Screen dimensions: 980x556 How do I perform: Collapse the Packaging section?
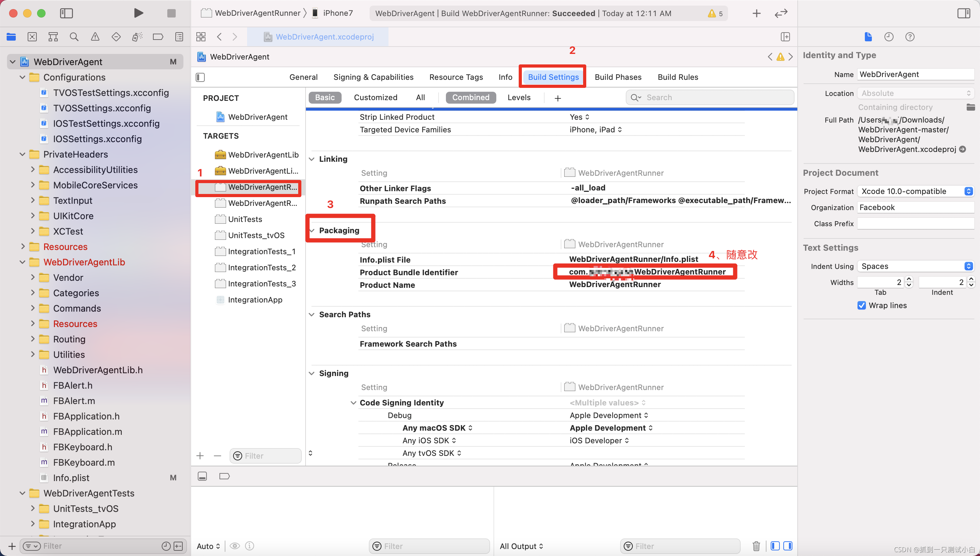coord(312,230)
